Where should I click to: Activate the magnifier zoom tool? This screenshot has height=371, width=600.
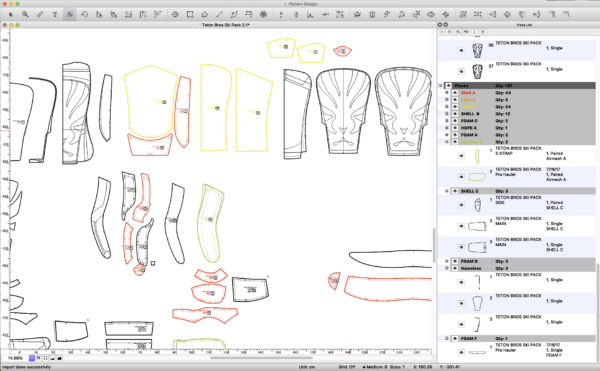coord(25,15)
